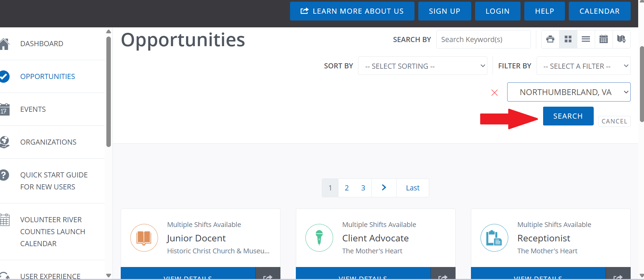Click the Login button

pyautogui.click(x=498, y=11)
